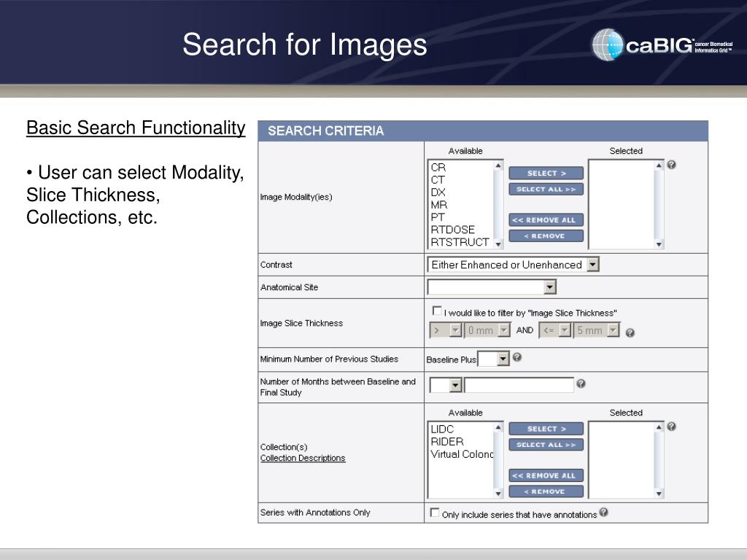The image size is (747, 560).
Task: Click the caBIG globe logo
Action: [x=608, y=44]
